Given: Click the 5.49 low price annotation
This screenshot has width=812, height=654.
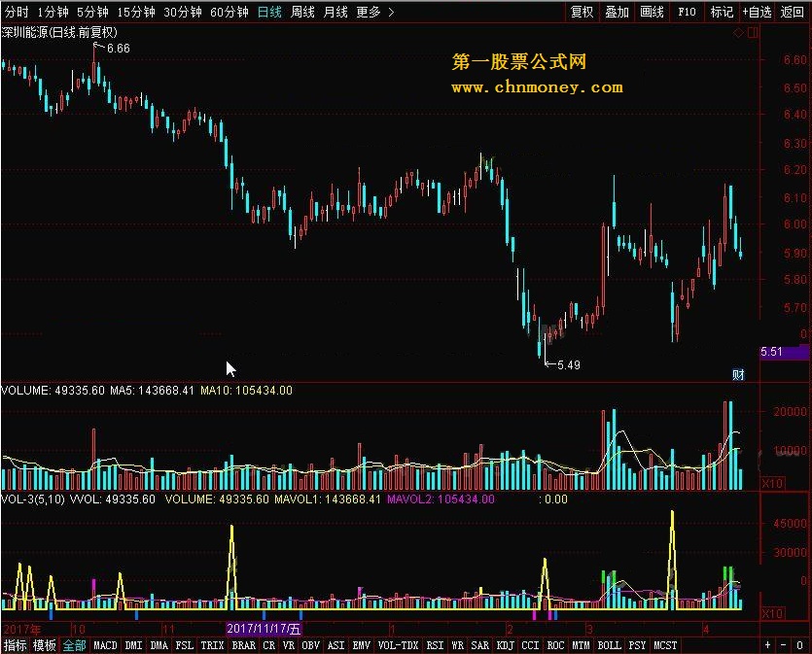Looking at the screenshot, I should tap(569, 365).
